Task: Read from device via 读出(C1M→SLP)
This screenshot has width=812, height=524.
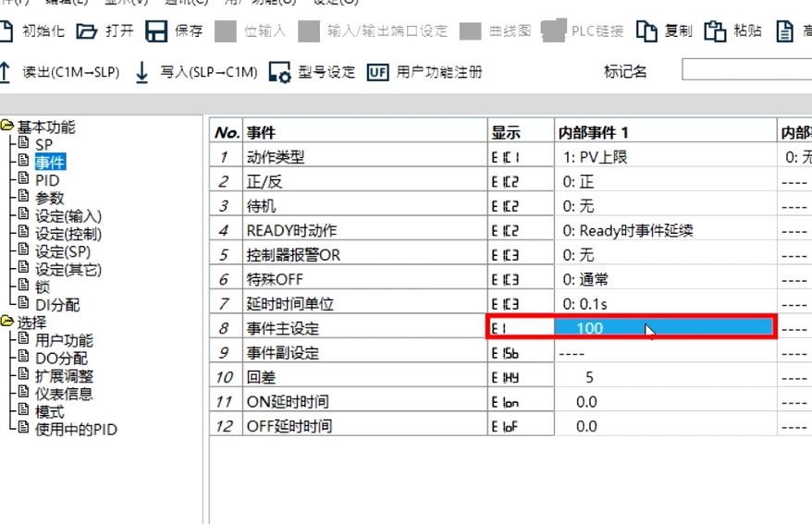Action: pos(59,72)
